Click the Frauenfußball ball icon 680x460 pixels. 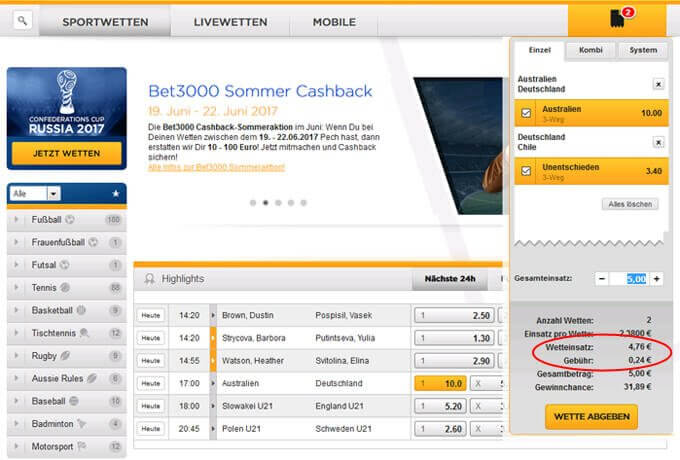(93, 242)
